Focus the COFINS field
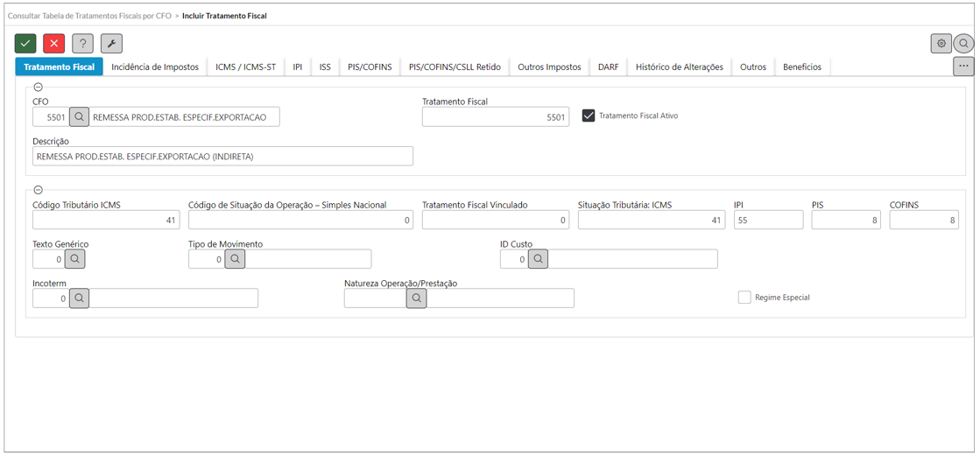This screenshot has height=456, width=980. coord(924,220)
